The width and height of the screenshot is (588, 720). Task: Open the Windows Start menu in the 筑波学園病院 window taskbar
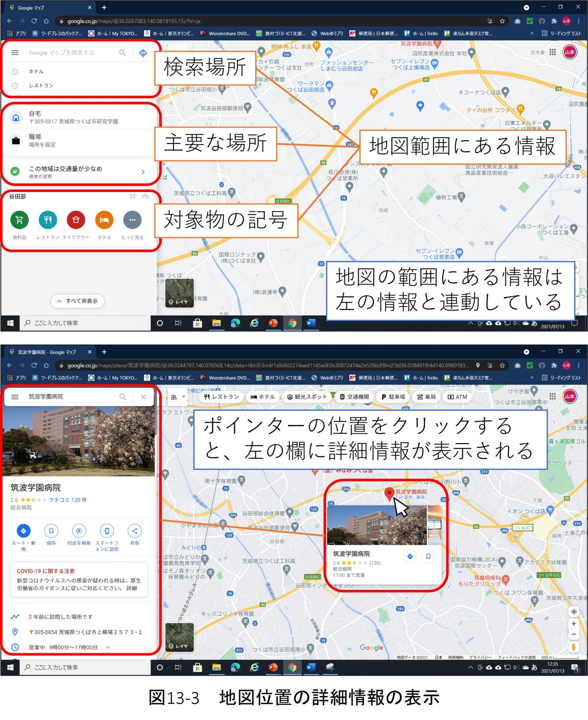(x=10, y=667)
